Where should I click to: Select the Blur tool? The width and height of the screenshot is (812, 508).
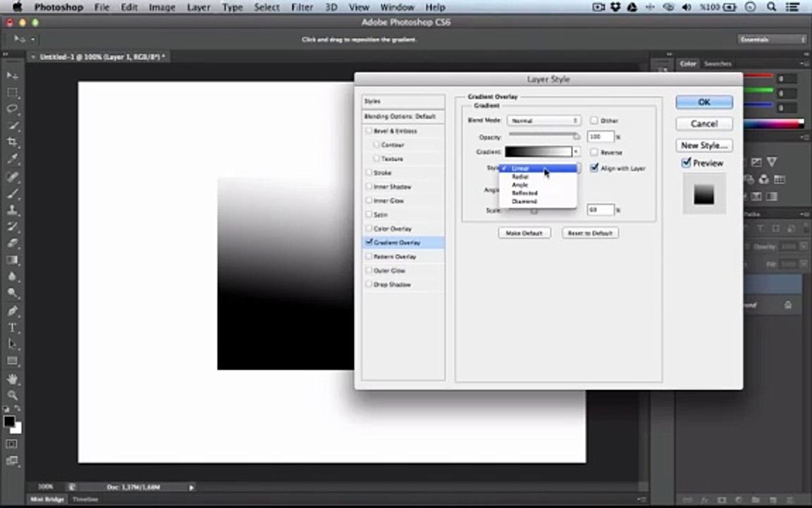click(x=13, y=277)
